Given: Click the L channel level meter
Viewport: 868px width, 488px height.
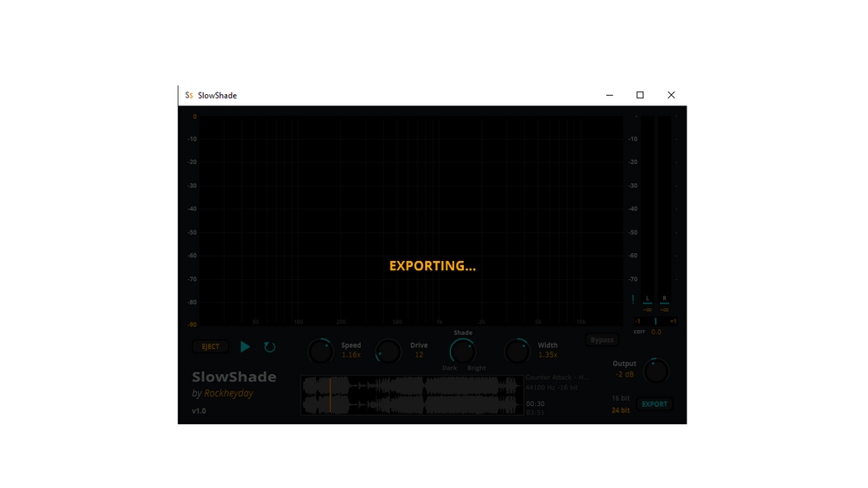Looking at the screenshot, I should pos(647,209).
